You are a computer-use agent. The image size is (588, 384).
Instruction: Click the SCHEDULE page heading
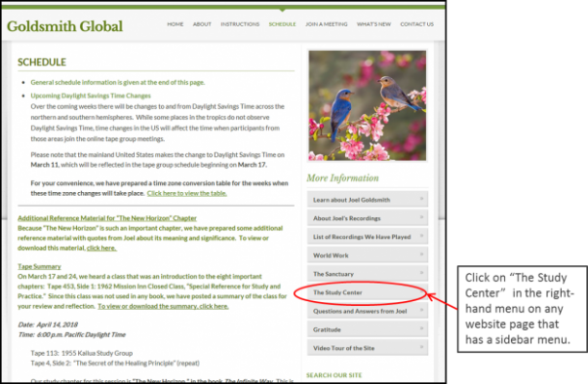[41, 62]
